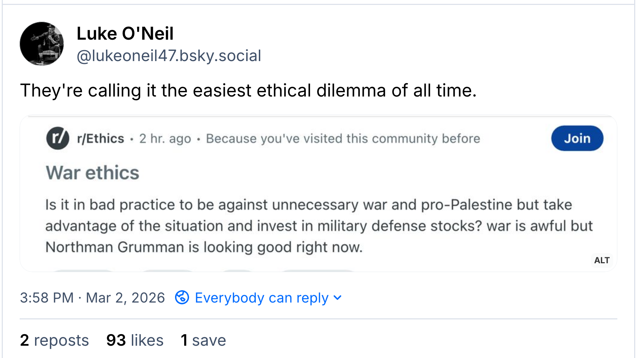The height and width of the screenshot is (358, 644).
Task: Click the "easiest ethical dilemma" post text
Action: [x=248, y=90]
